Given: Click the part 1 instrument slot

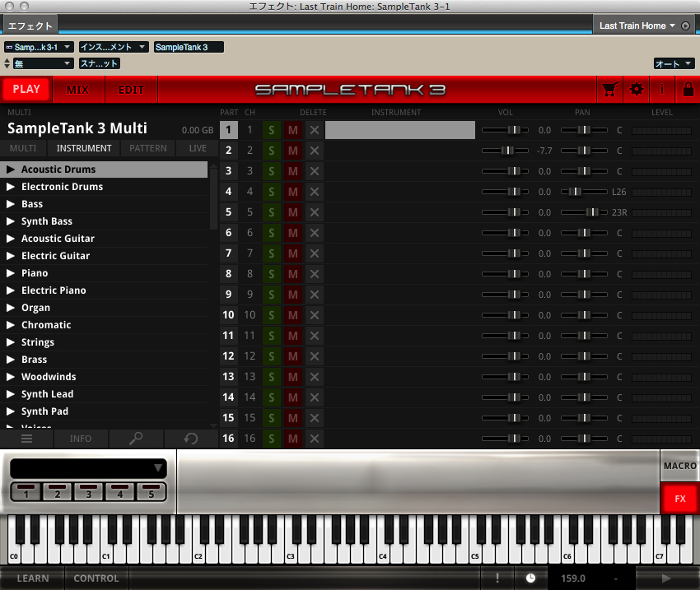Looking at the screenshot, I should tap(400, 130).
